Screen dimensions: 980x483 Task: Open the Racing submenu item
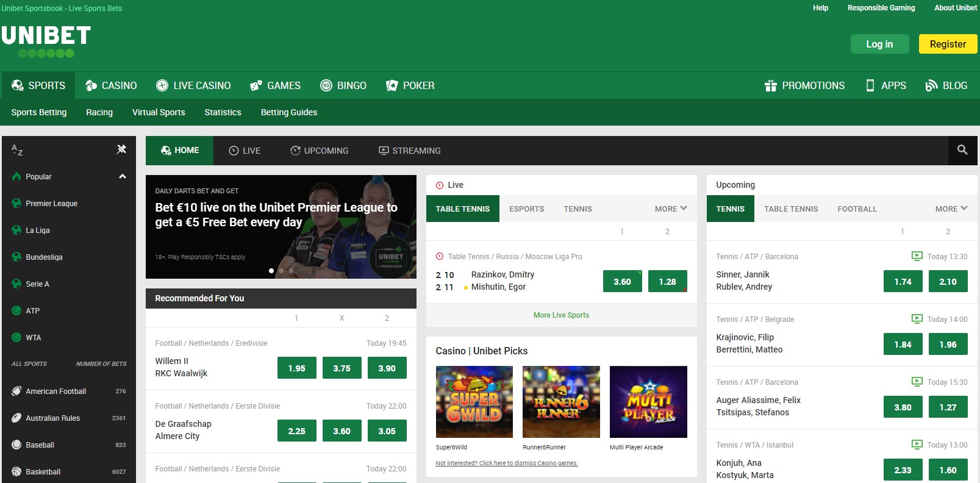(99, 112)
